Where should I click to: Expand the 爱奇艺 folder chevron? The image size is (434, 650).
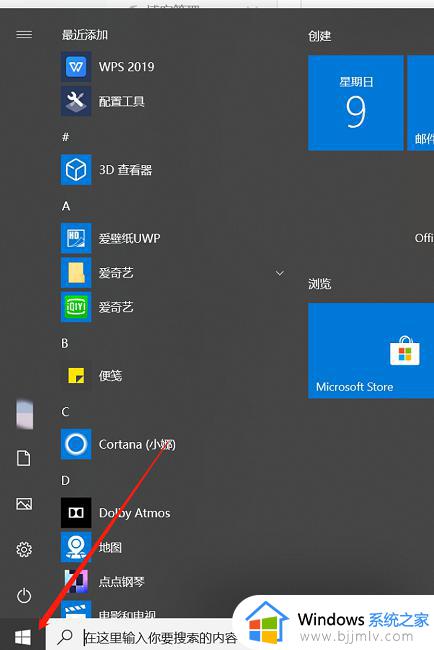coord(280,273)
